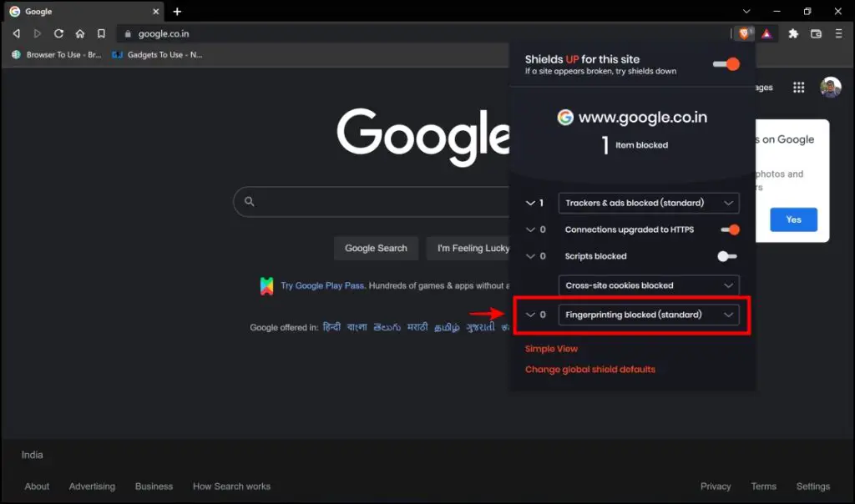Open the Google apps grid

click(x=799, y=87)
